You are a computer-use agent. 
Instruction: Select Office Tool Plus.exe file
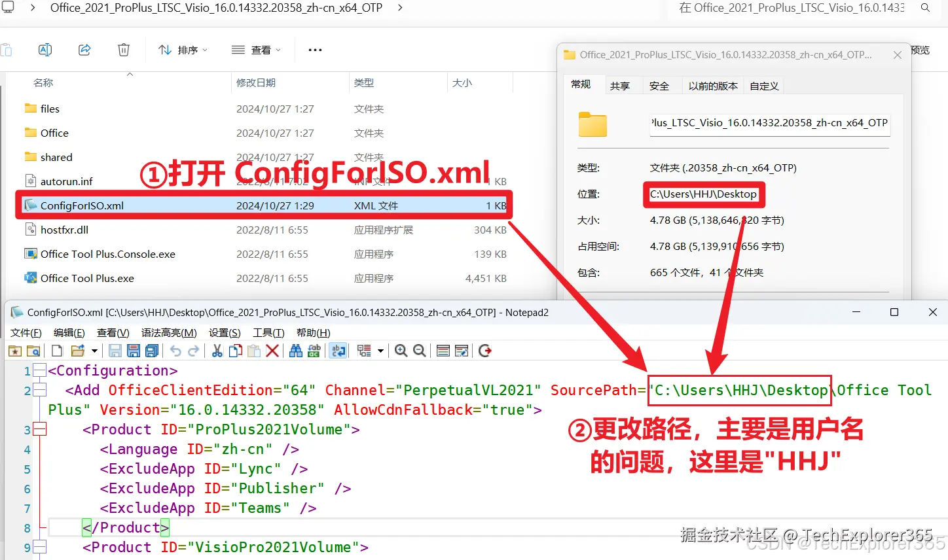tap(264, 278)
